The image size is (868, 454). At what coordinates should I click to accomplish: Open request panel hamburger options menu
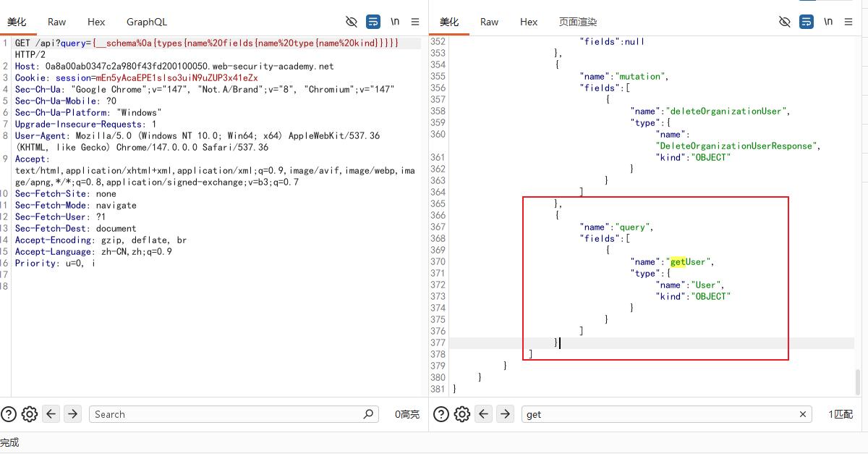414,22
